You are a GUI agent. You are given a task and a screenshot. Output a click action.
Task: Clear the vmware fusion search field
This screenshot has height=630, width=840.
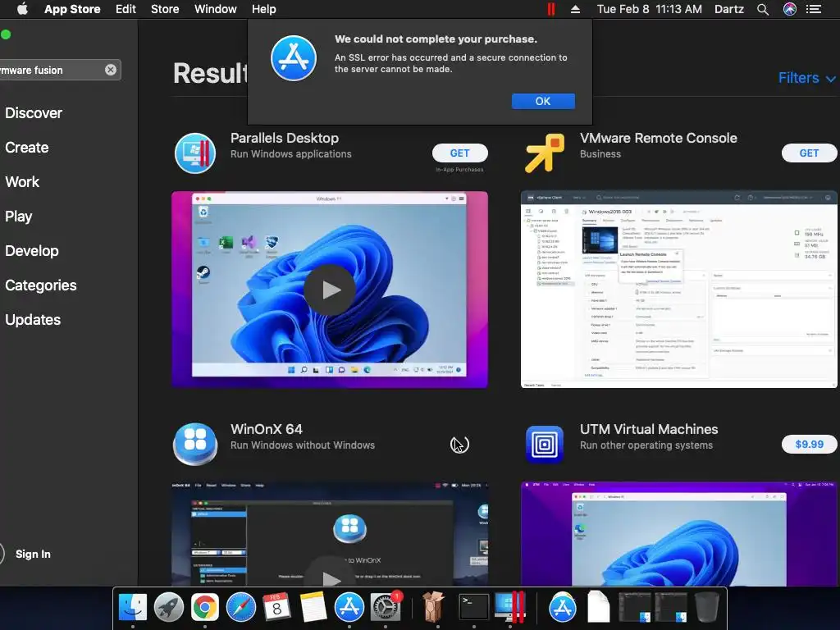click(111, 71)
